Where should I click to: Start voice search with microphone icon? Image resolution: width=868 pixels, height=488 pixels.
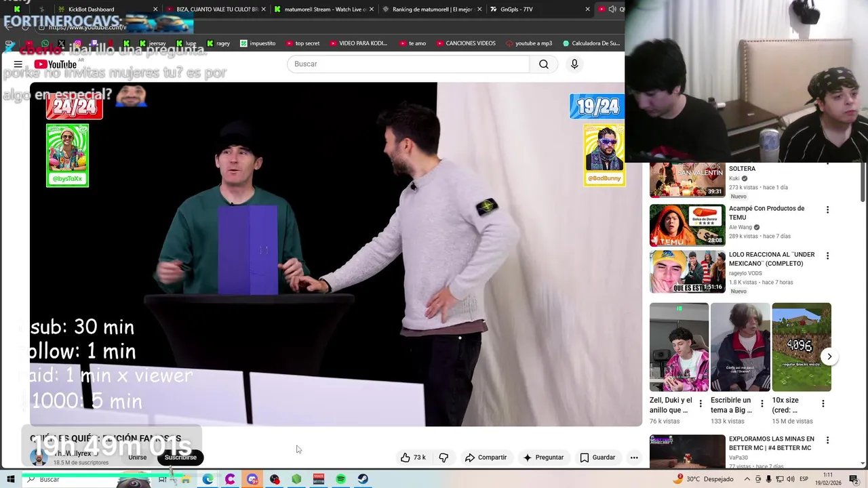[574, 64]
